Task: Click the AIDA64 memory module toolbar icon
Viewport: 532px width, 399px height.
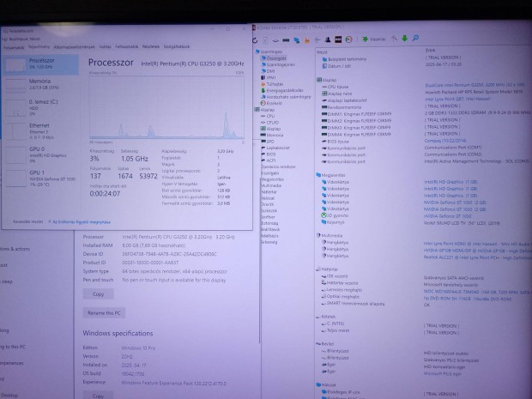Action: point(286,40)
